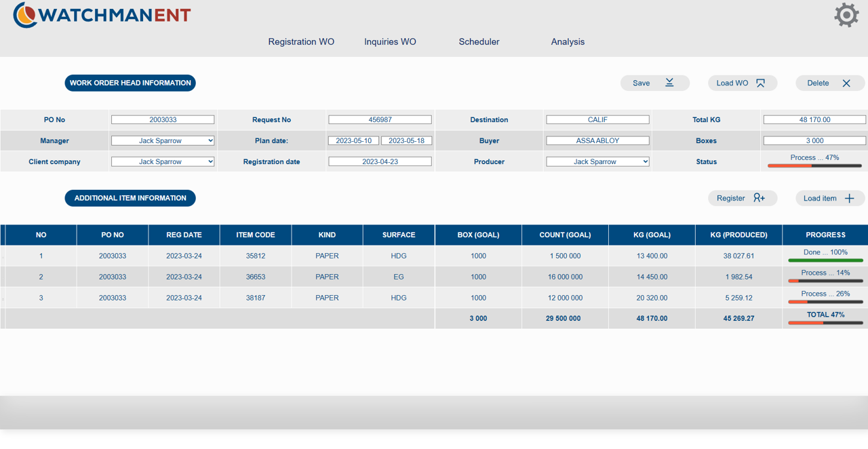Select item code 38187 cell
The height and width of the screenshot is (449, 868).
coord(256,298)
